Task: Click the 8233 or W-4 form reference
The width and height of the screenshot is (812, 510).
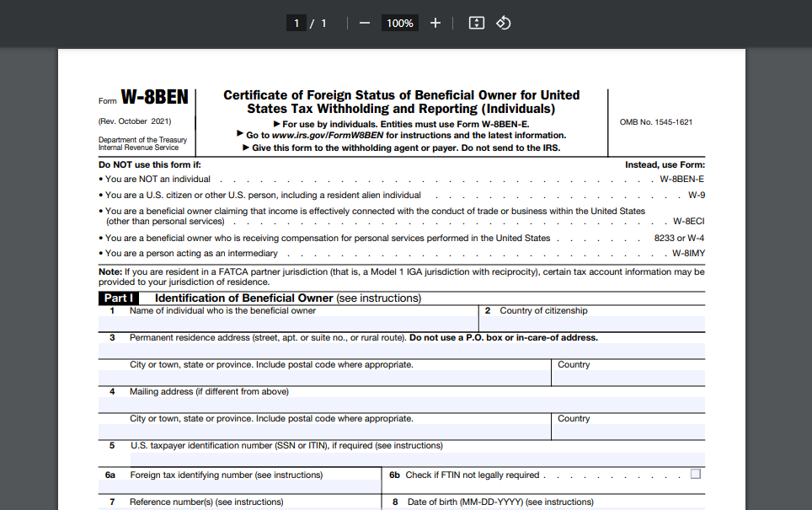Action: coord(679,238)
